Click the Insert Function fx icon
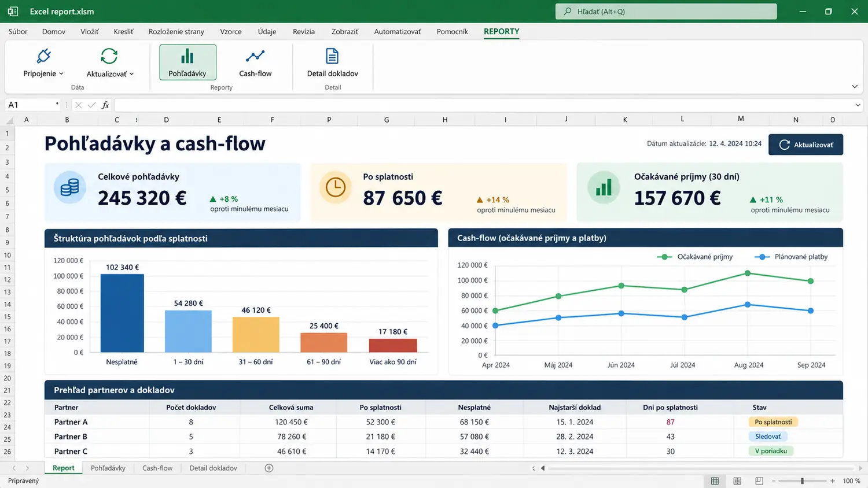Screen dimensions: 868x488 tap(105, 105)
